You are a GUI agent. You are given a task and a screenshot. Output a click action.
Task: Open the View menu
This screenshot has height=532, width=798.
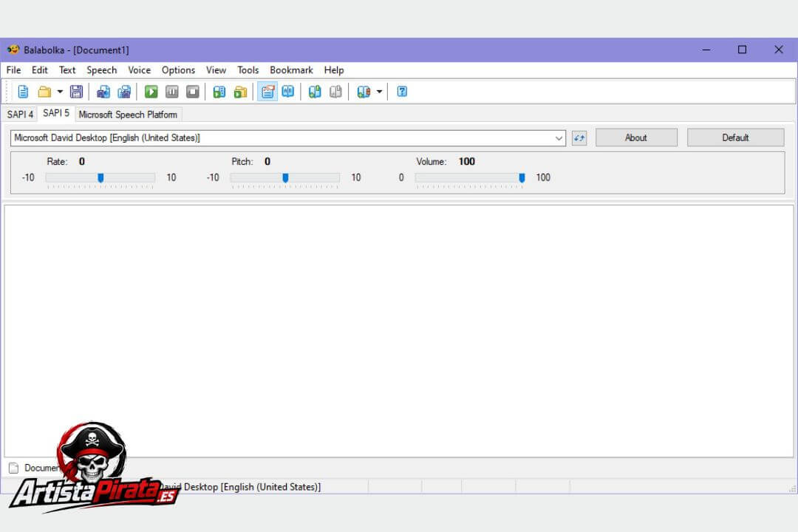point(216,70)
